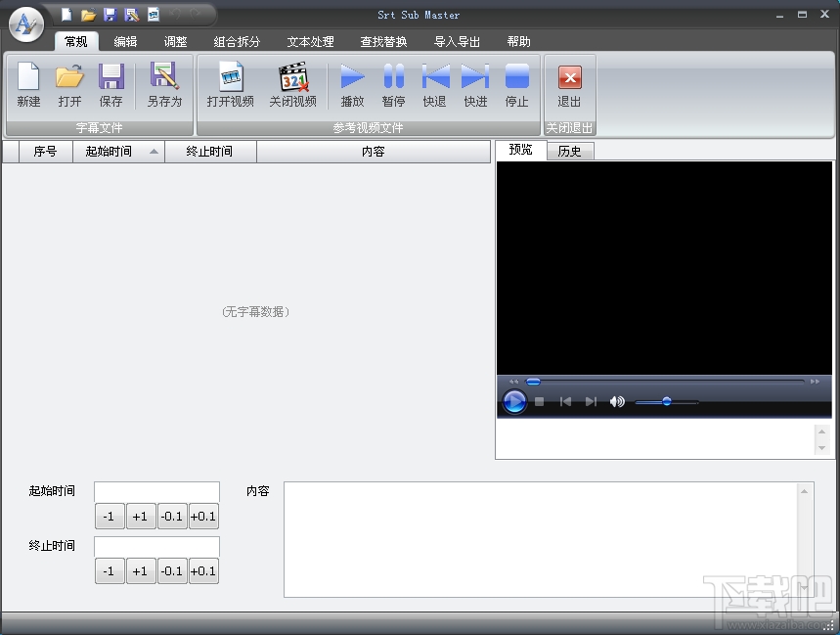This screenshot has width=840, height=635.
Task: Adjust the player volume slider
Action: point(666,401)
